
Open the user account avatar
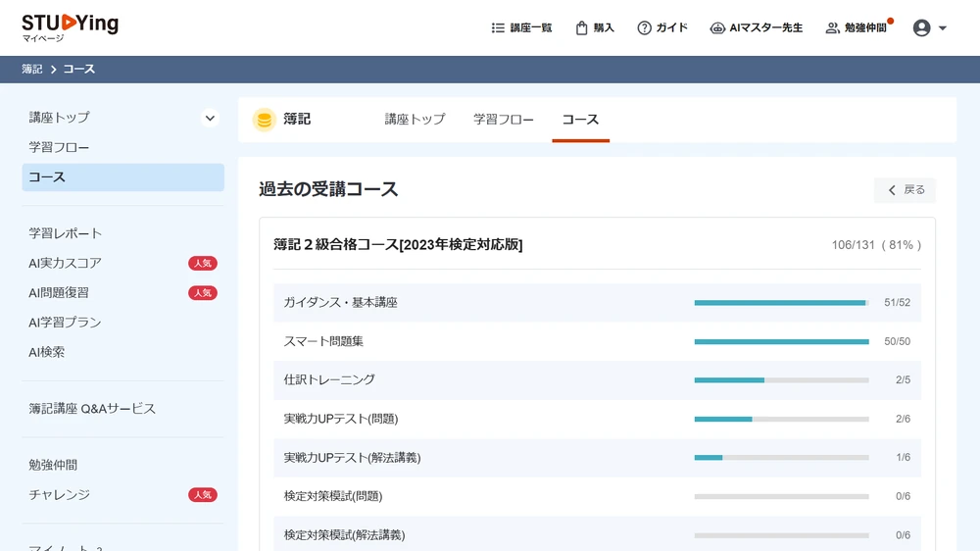tap(921, 27)
